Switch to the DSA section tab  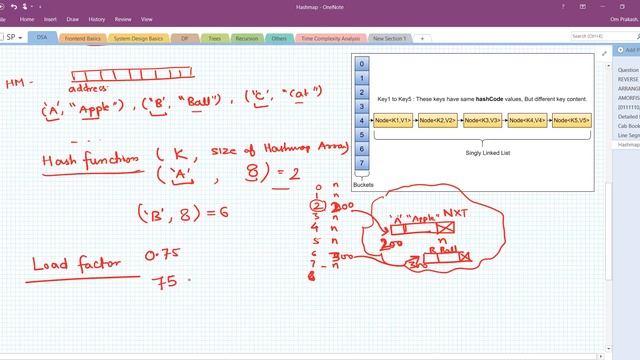point(42,37)
